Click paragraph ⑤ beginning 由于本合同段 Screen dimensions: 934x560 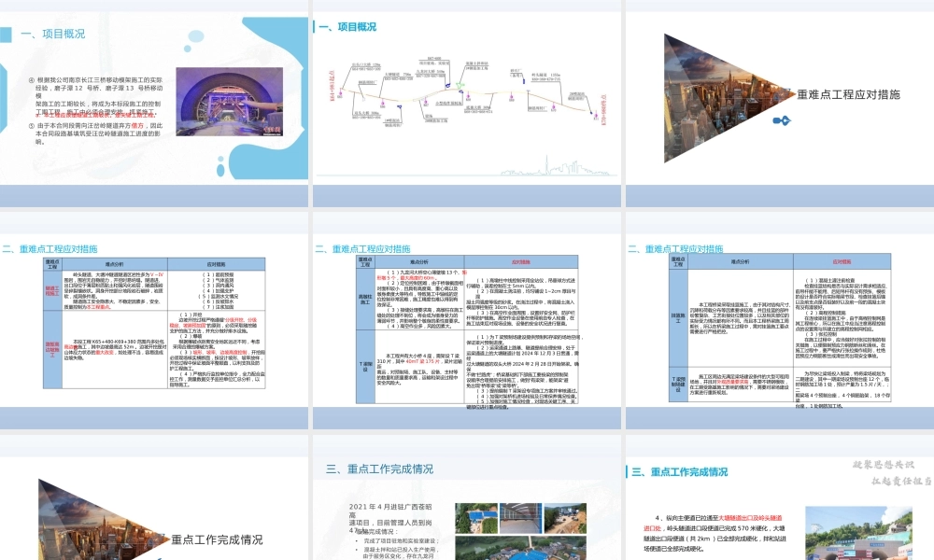(x=97, y=133)
